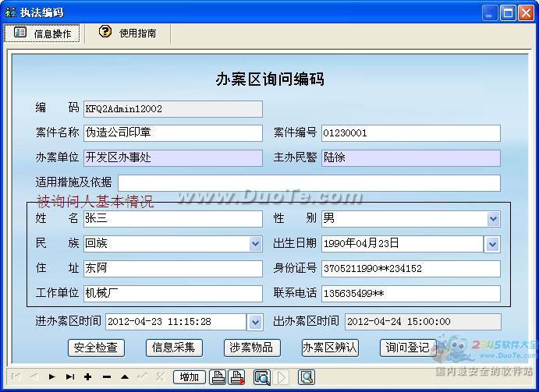
Task: Jump to last record arrow
Action: [x=70, y=377]
